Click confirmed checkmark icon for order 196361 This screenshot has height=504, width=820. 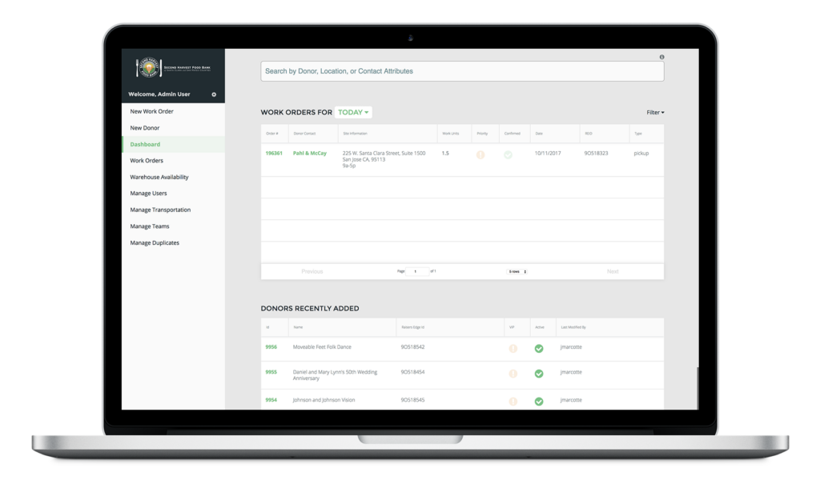(x=508, y=154)
